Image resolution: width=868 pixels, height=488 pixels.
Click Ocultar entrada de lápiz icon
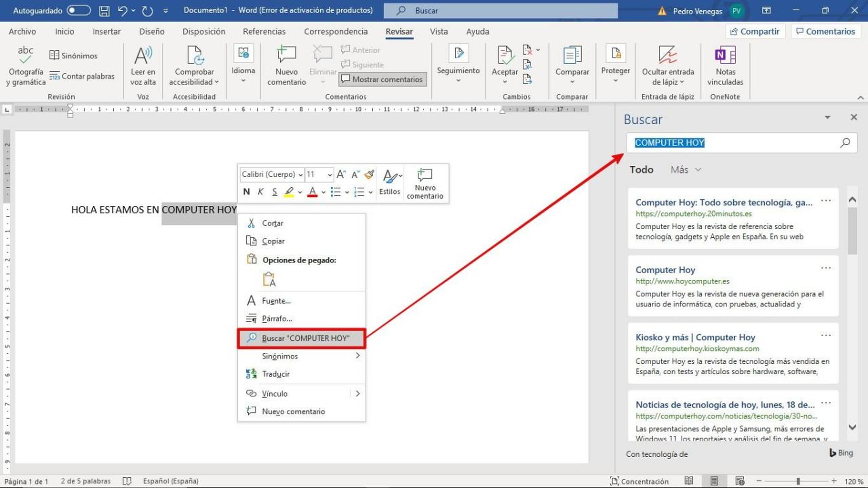click(668, 55)
